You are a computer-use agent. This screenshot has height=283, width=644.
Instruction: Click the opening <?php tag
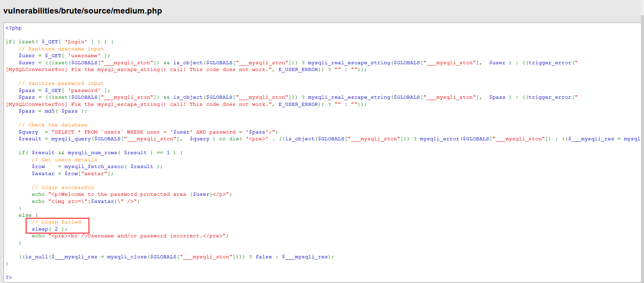(14, 28)
